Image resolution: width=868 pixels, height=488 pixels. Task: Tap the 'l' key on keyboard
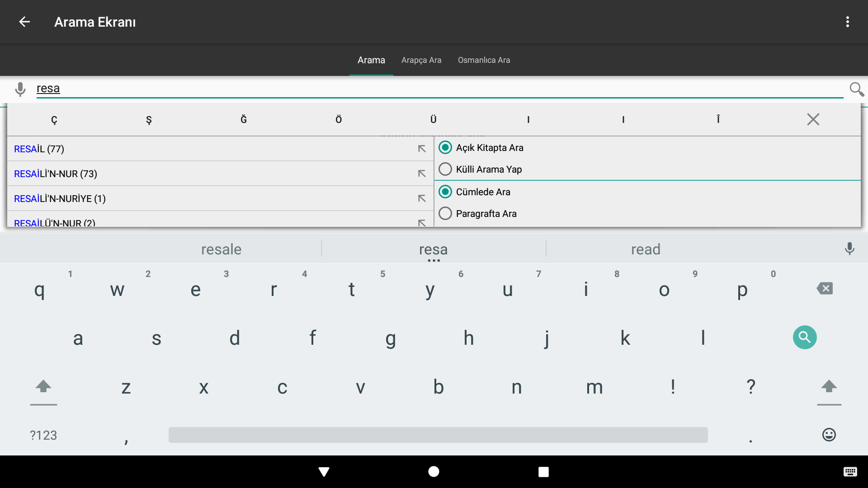point(703,338)
